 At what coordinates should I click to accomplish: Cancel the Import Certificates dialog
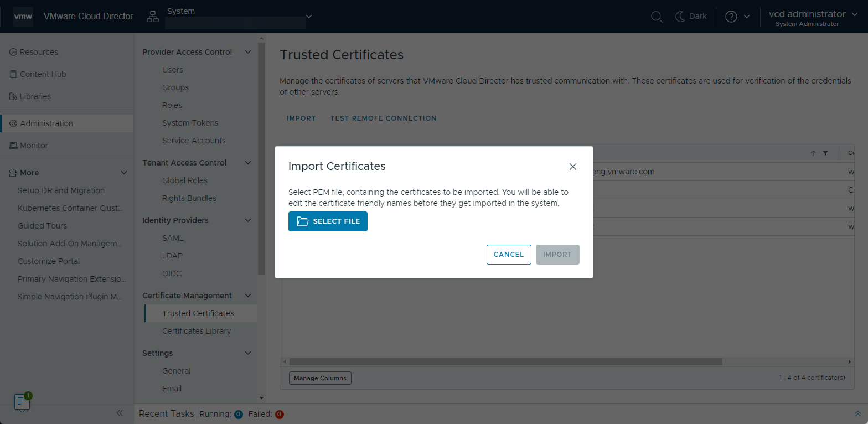(x=509, y=255)
